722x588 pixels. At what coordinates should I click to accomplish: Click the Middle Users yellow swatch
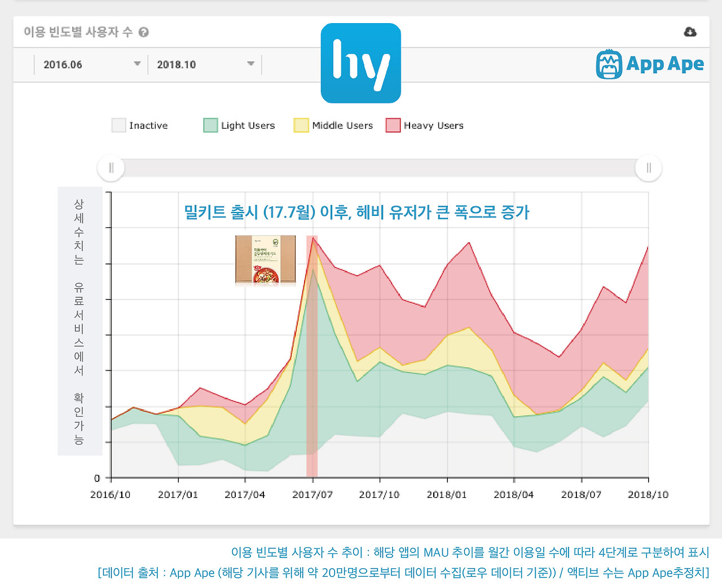tap(301, 125)
